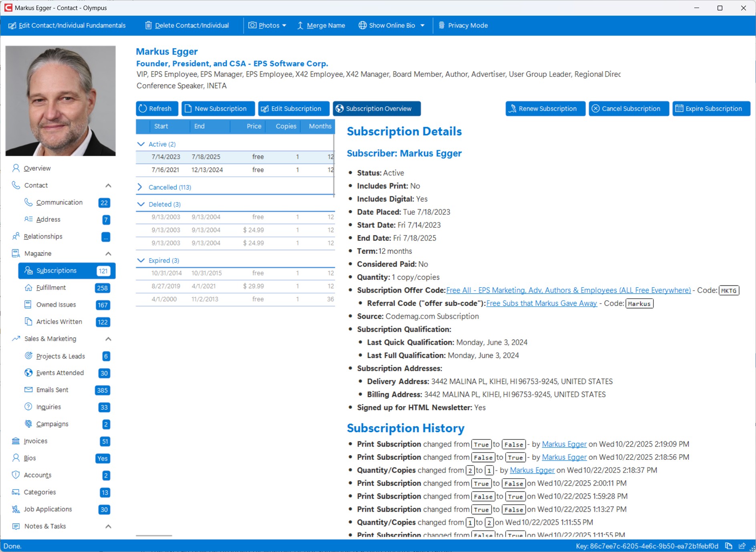This screenshot has width=756, height=552.
Task: Click the Renew Subscription button
Action: (545, 109)
